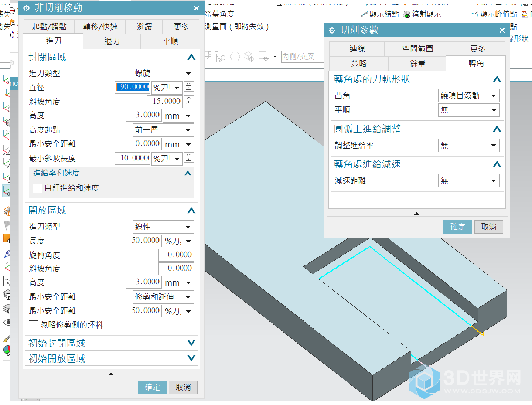Switch to 轉移/快速 tab
Image resolution: width=532 pixels, height=405 pixels.
(x=100, y=27)
